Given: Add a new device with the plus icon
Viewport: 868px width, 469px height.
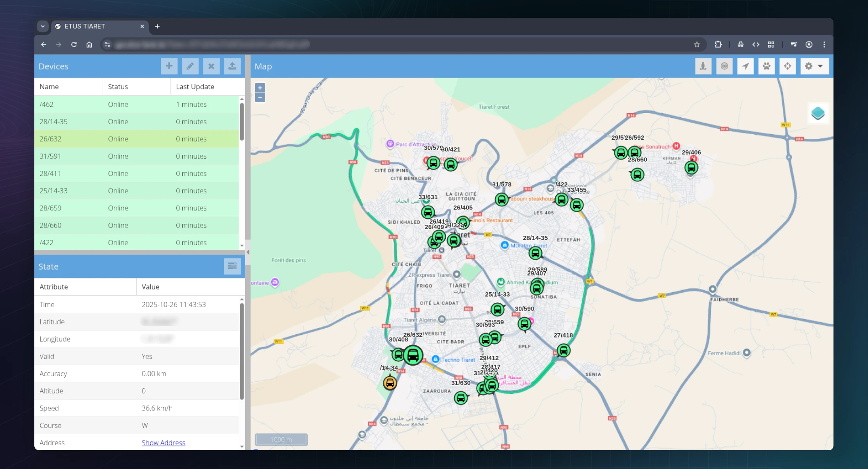Looking at the screenshot, I should click(x=169, y=66).
